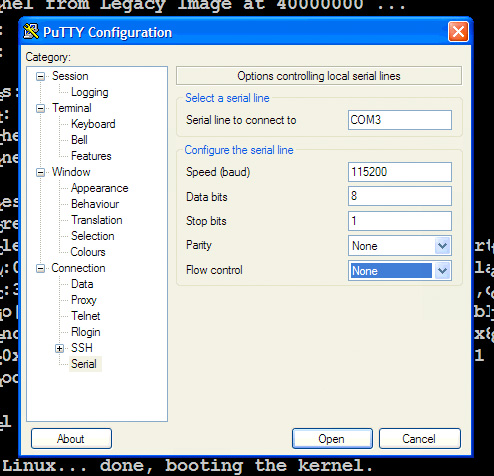Viewport: 494px width, 476px height.
Task: Collapse the Window category node
Action: [40, 172]
